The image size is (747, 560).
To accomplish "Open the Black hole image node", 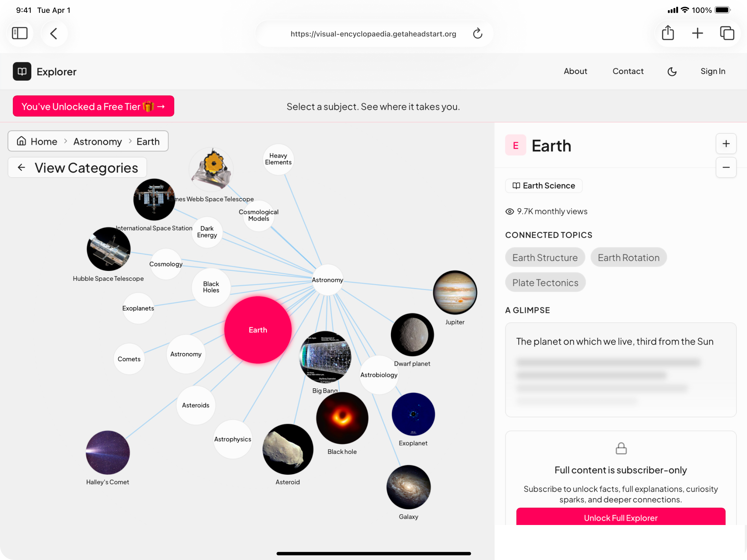I will click(342, 418).
